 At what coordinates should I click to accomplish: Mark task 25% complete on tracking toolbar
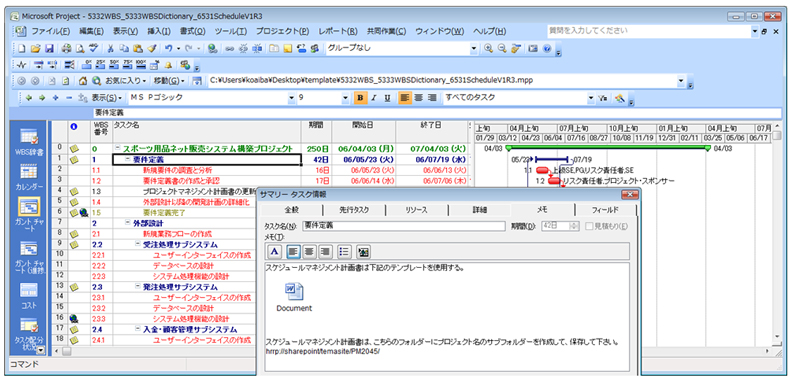click(x=100, y=65)
